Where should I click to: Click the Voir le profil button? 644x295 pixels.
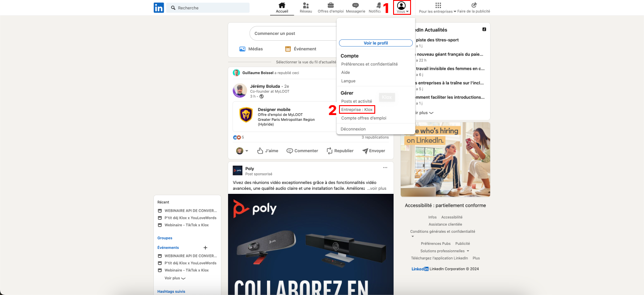[376, 43]
